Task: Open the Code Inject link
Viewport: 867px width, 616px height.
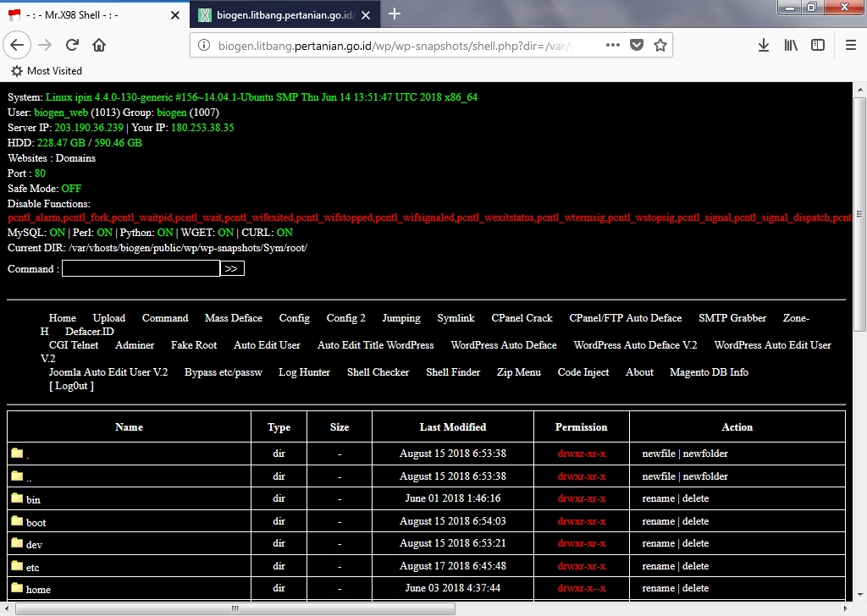Action: coord(583,371)
